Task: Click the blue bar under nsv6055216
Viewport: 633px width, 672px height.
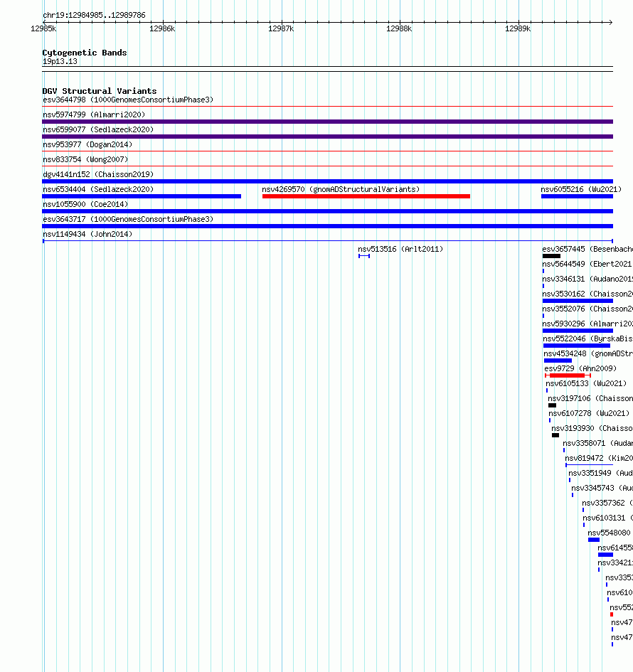Action: [577, 196]
